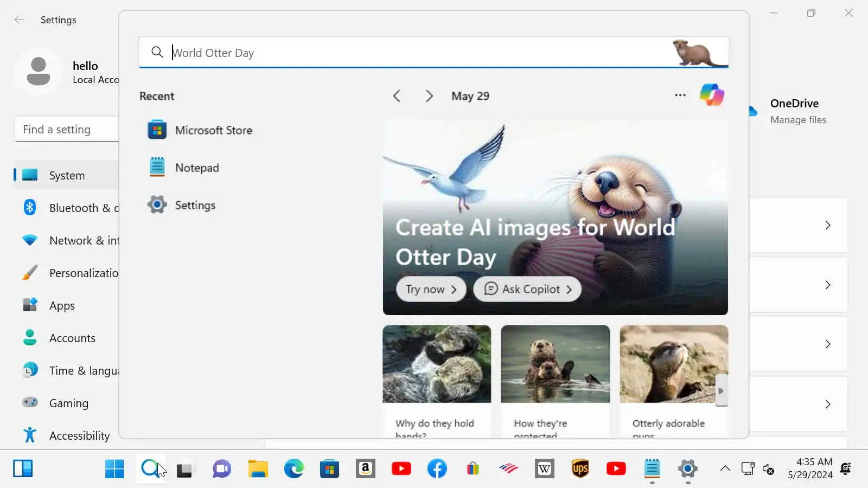Go back using the Settings back arrow
868x488 pixels.
point(20,20)
